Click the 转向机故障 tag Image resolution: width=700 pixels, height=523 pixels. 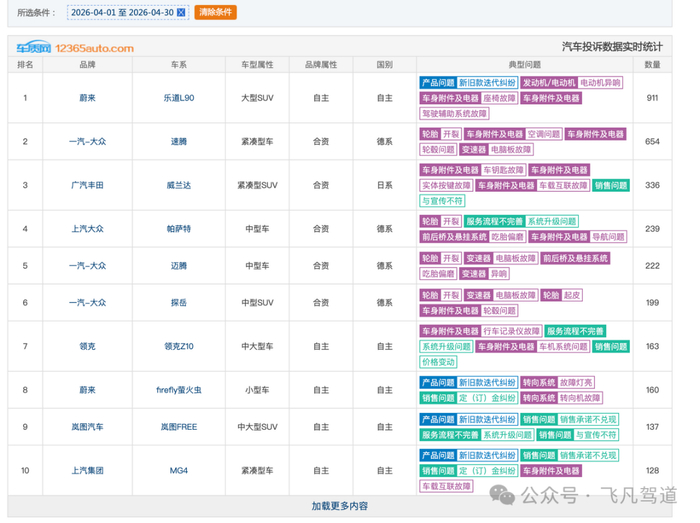point(580,398)
